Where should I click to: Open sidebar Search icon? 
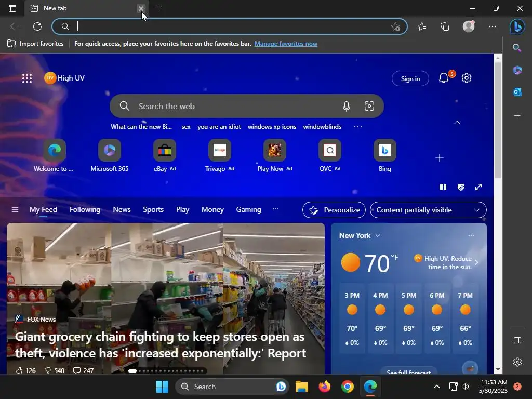click(x=517, y=48)
